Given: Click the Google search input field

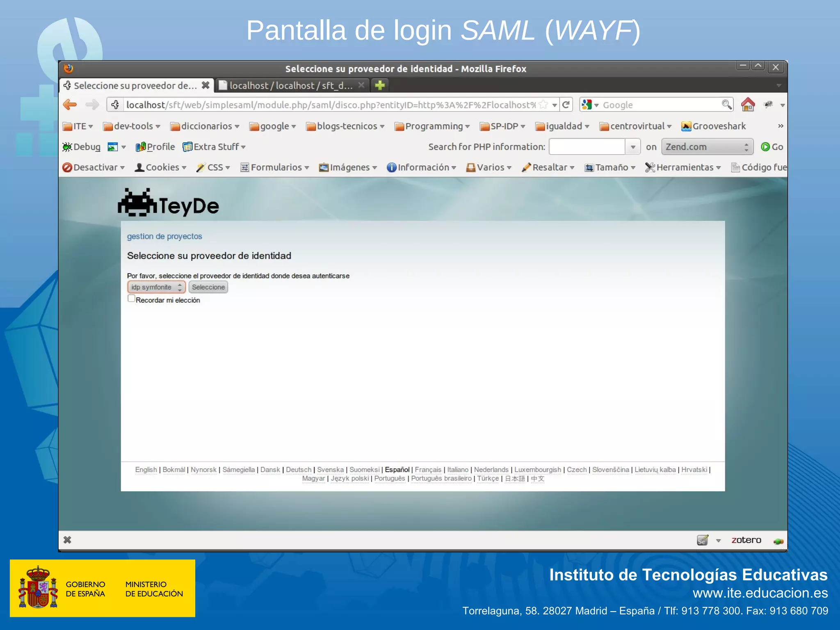Looking at the screenshot, I should 660,105.
